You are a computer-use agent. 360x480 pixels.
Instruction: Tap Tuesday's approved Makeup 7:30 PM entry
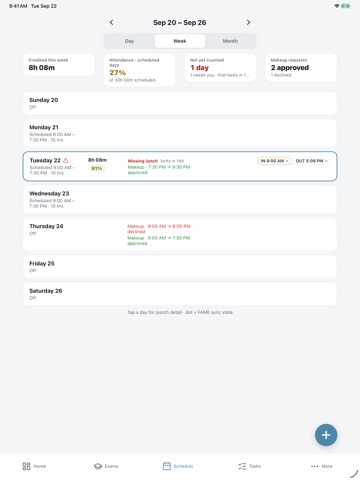point(160,170)
